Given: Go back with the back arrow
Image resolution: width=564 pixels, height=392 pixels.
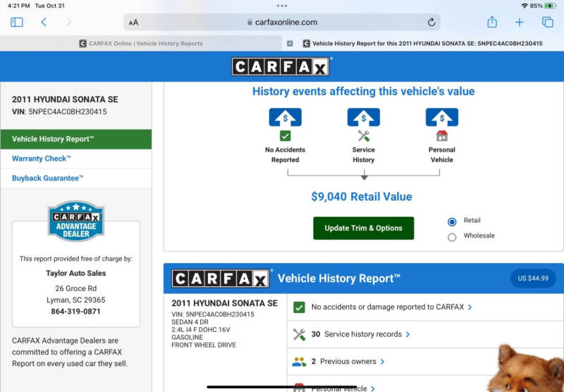Looking at the screenshot, I should [x=44, y=23].
